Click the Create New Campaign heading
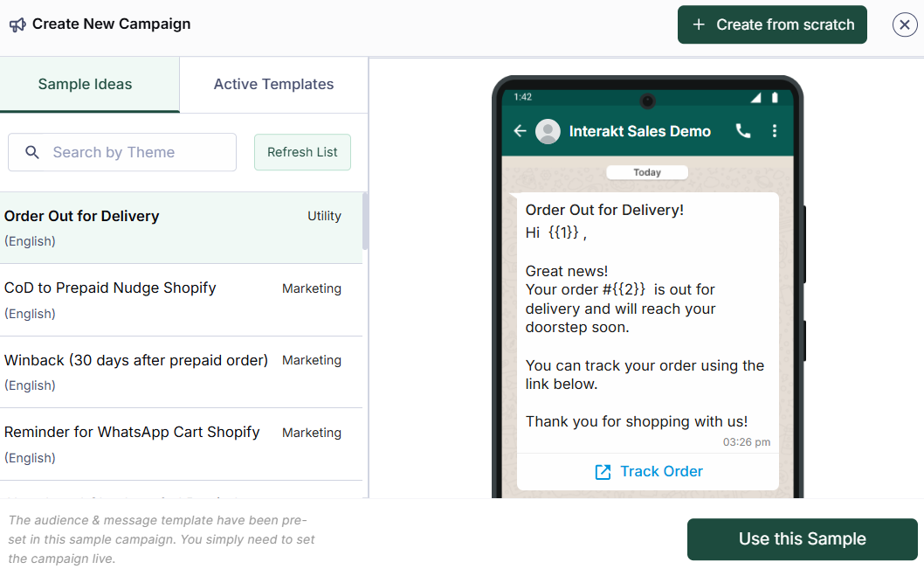 (x=112, y=24)
